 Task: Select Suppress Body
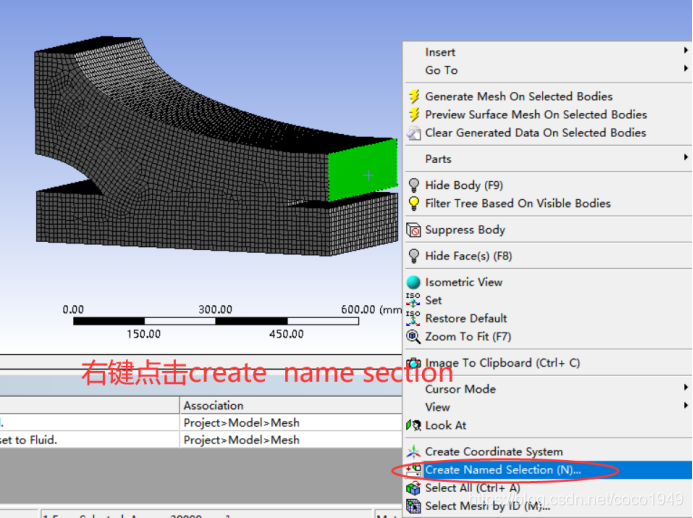(x=548, y=230)
